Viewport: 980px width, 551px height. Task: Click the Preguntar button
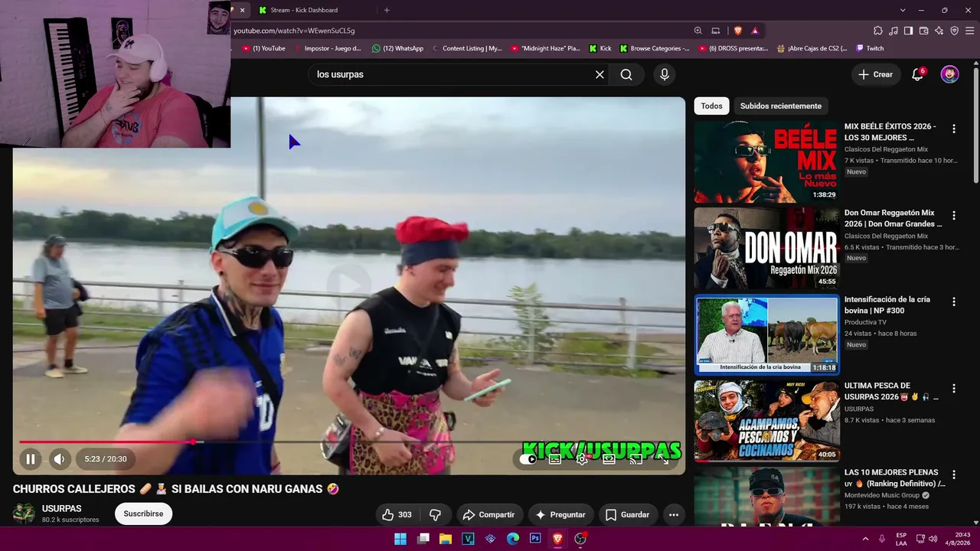pyautogui.click(x=560, y=514)
